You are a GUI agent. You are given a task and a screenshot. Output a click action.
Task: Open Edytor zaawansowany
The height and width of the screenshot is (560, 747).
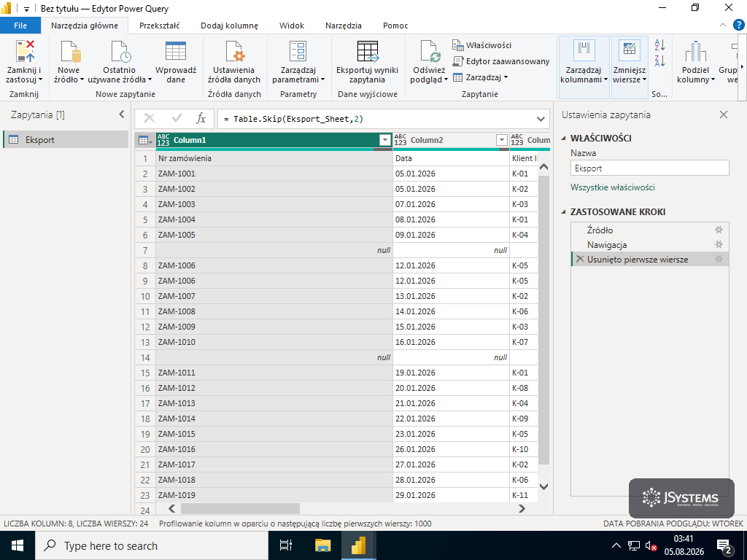tap(500, 61)
